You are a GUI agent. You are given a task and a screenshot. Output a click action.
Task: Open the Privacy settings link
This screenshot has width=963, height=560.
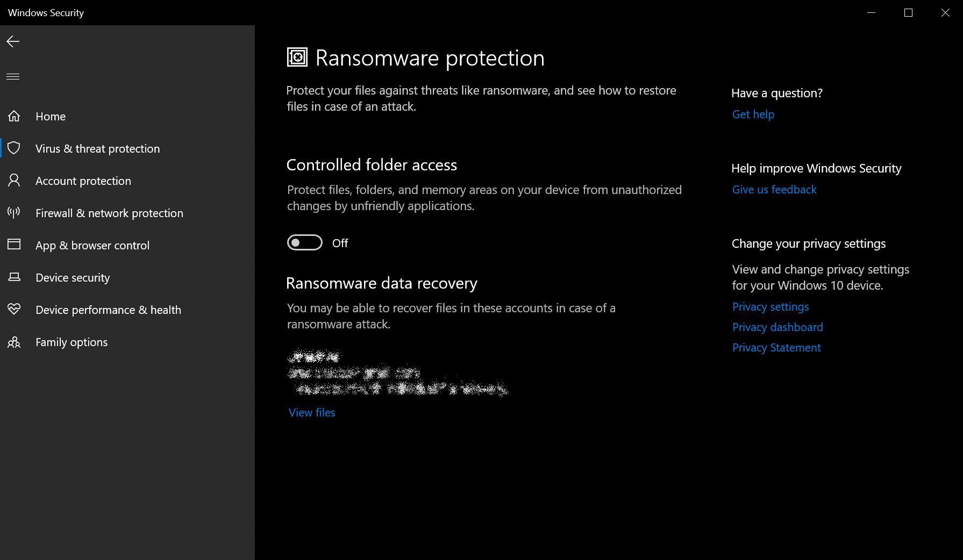pos(771,307)
